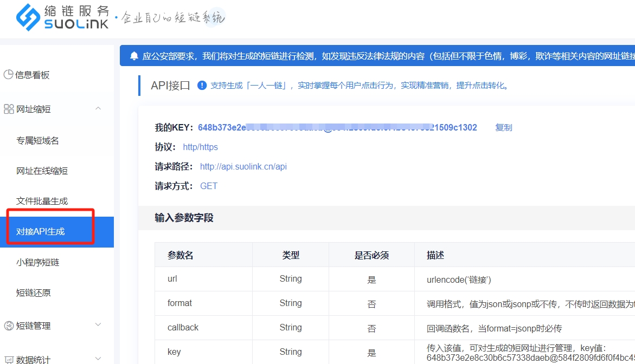Click the 信息看板 dashboard icon
The height and width of the screenshot is (364, 635).
(8, 75)
